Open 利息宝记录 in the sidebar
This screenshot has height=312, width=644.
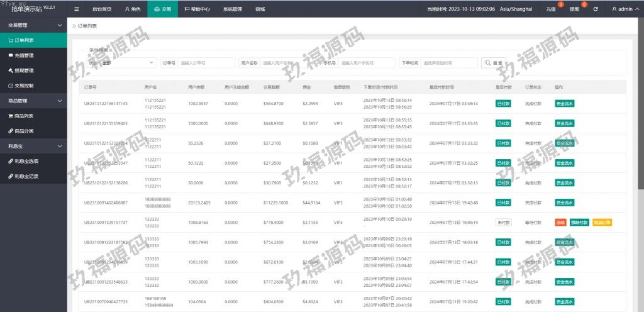26,176
